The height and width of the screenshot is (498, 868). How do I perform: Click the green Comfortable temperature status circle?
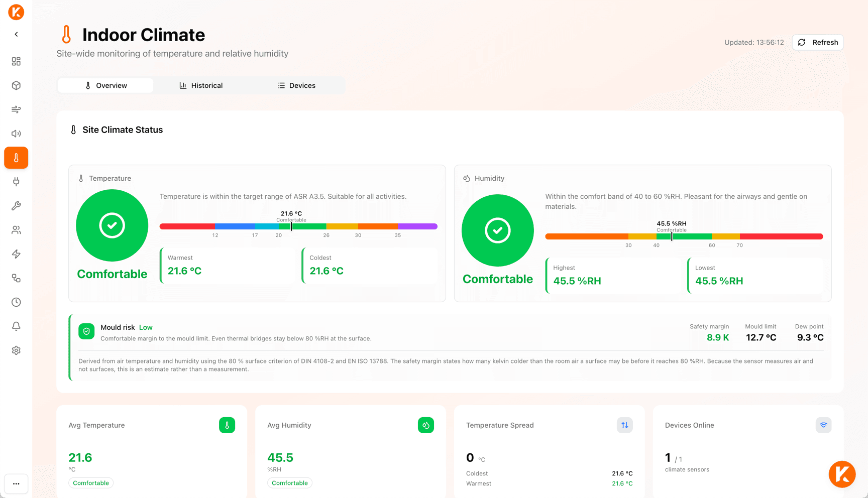(112, 225)
